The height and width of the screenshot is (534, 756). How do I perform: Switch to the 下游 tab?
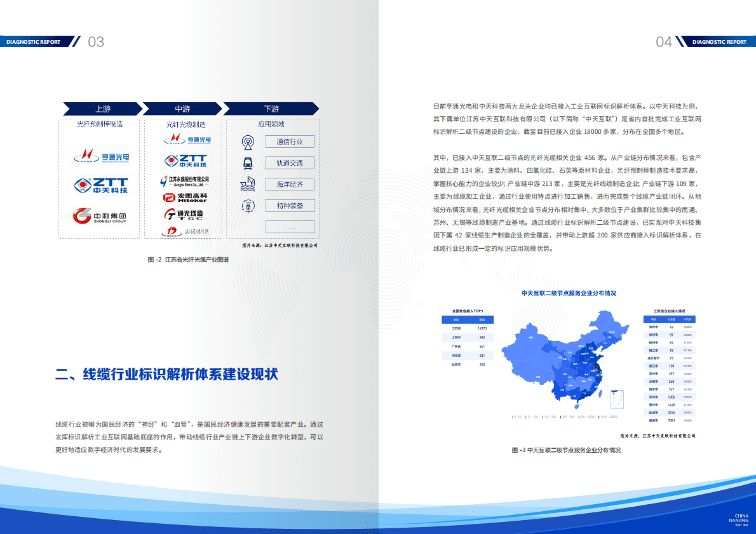[x=273, y=109]
